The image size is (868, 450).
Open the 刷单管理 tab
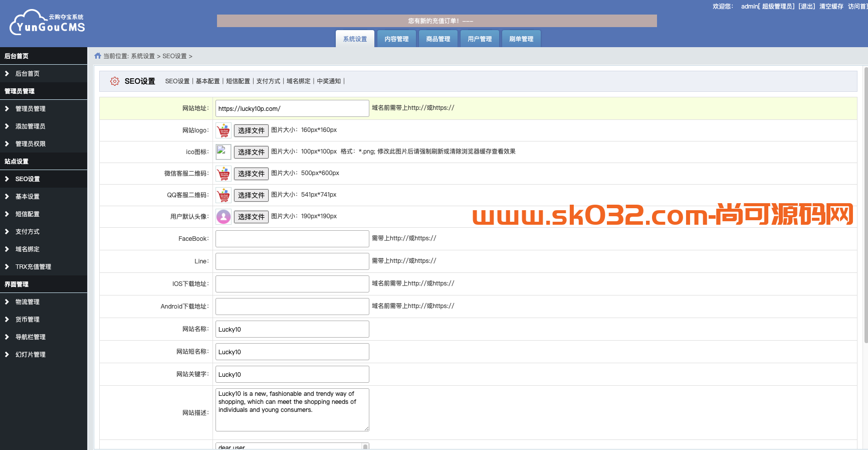point(521,39)
